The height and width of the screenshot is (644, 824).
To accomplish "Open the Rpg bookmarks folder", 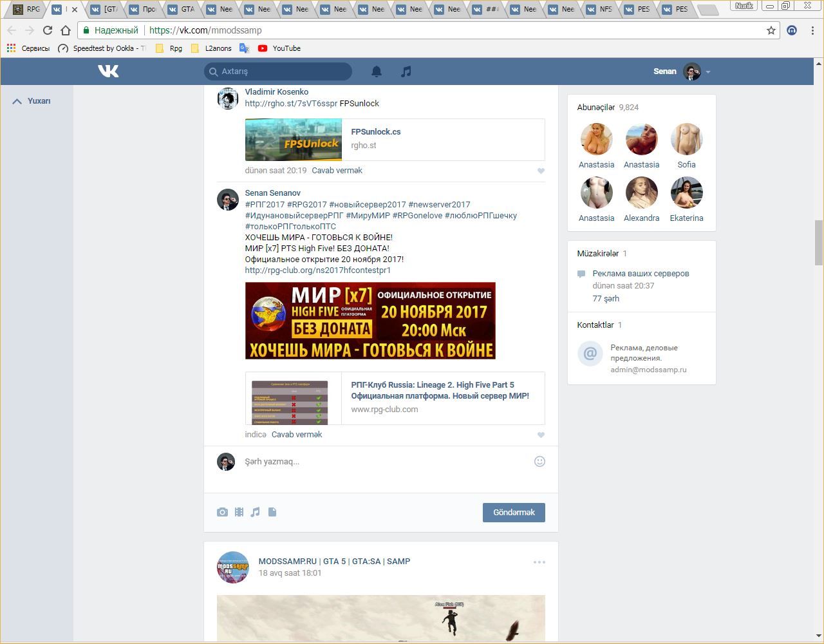I will 169,48.
